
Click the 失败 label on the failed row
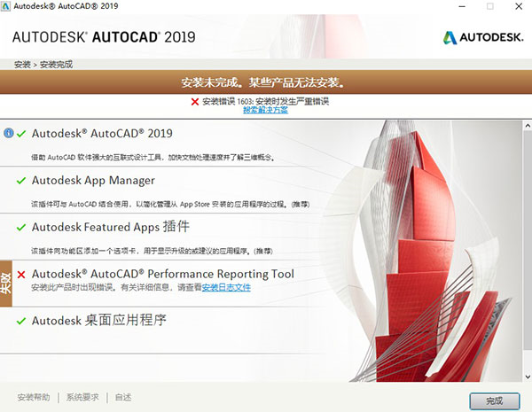coord(6,284)
